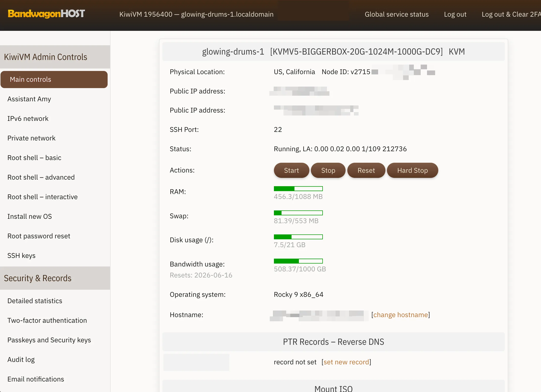Viewport: 541px width, 392px height.
Task: Click the 456.3/1088 MB RAM value
Action: 298,197
